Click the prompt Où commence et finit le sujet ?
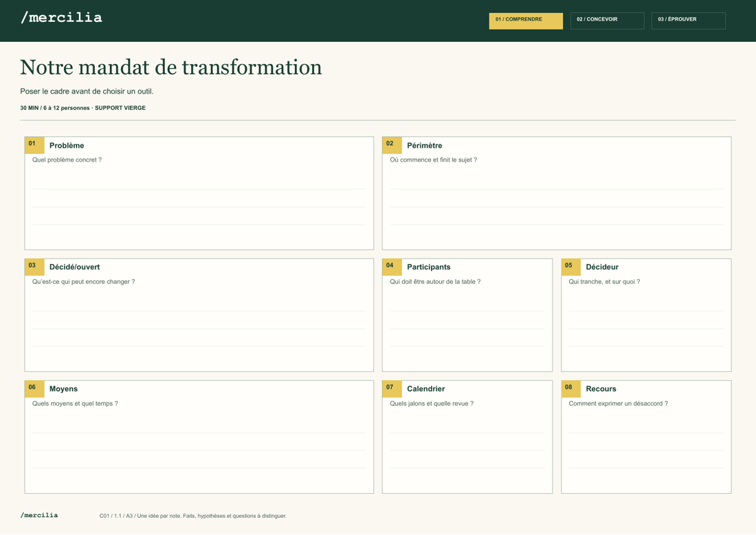This screenshot has width=756, height=535. pyautogui.click(x=434, y=160)
